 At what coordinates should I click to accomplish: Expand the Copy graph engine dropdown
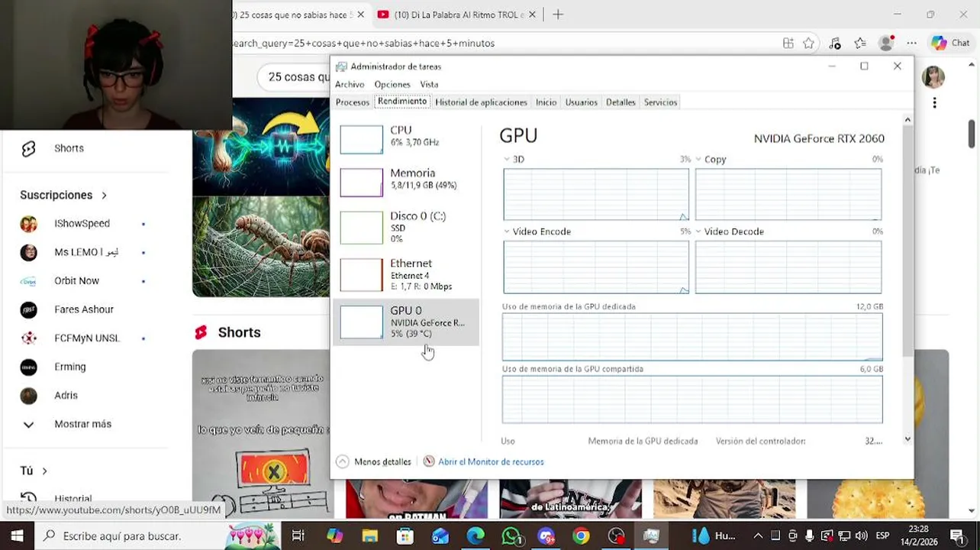tap(699, 159)
